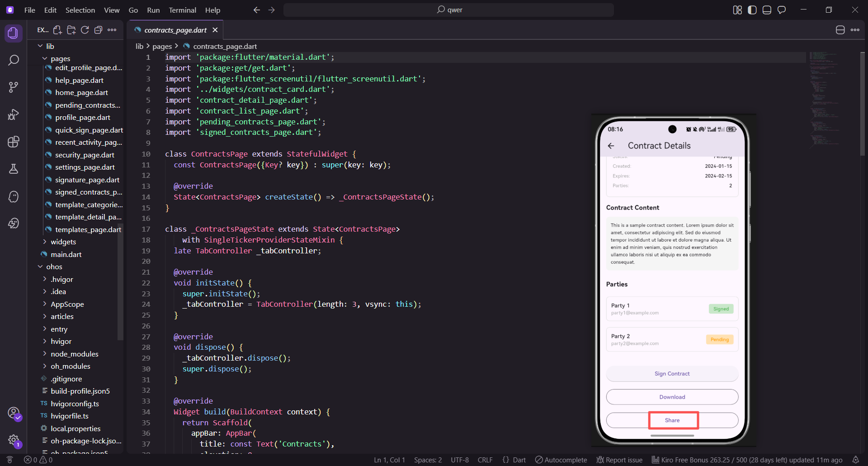Open the File menu
Screen dimensions: 868x466
(30, 10)
